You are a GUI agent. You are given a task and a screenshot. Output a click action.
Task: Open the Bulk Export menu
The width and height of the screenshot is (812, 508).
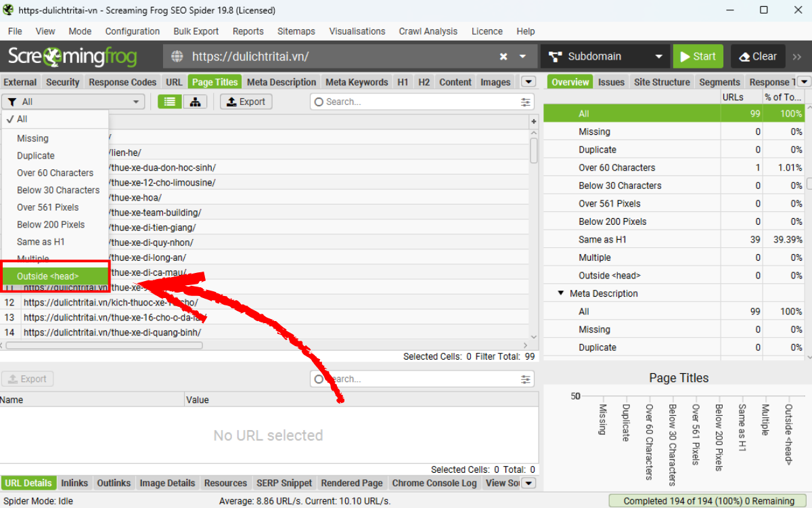(196, 31)
